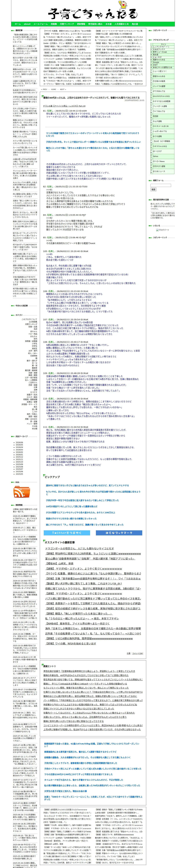Click the ブログパーツ image in the sidebar
Viewport: 186px width, 868px height.
point(163,230)
